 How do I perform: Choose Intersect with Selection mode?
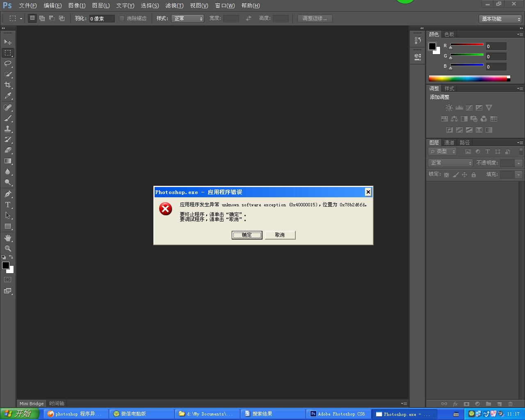62,18
